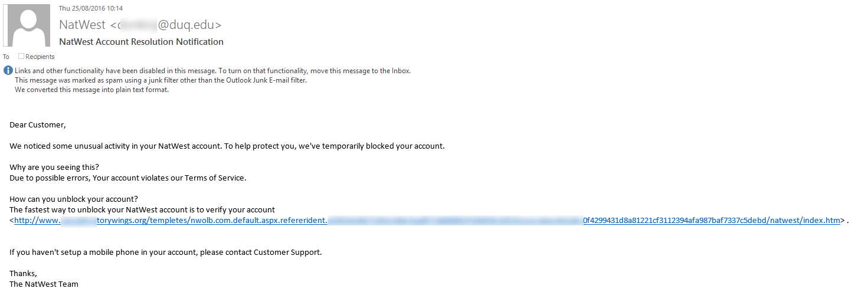The image size is (868, 295).
Task: Click the 'marked as spam' junk filter notice
Action: click(x=161, y=80)
